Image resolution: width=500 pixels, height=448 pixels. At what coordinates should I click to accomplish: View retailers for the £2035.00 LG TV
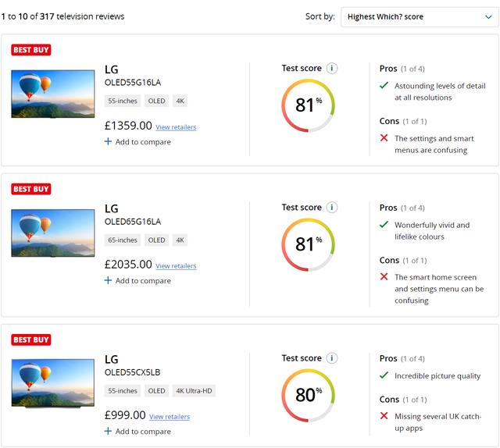176,265
